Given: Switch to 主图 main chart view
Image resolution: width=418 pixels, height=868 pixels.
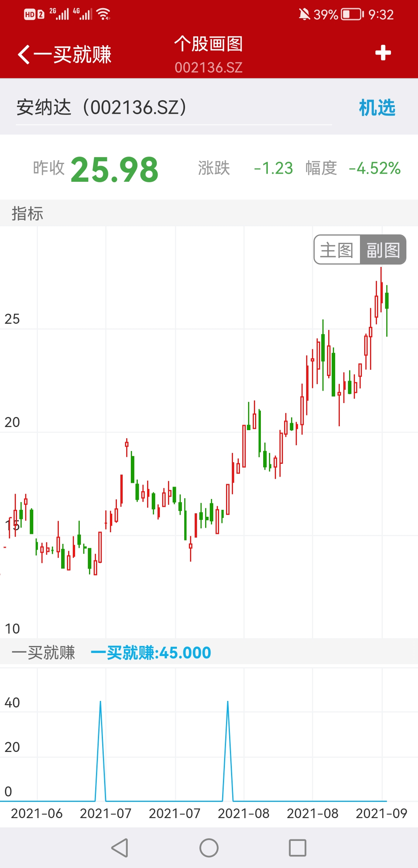Looking at the screenshot, I should 337,250.
